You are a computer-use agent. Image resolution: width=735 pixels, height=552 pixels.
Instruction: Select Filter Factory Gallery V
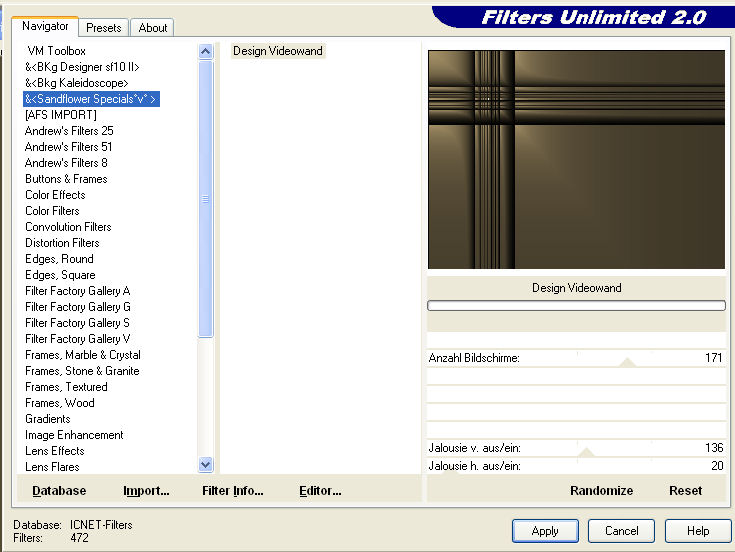(x=77, y=338)
